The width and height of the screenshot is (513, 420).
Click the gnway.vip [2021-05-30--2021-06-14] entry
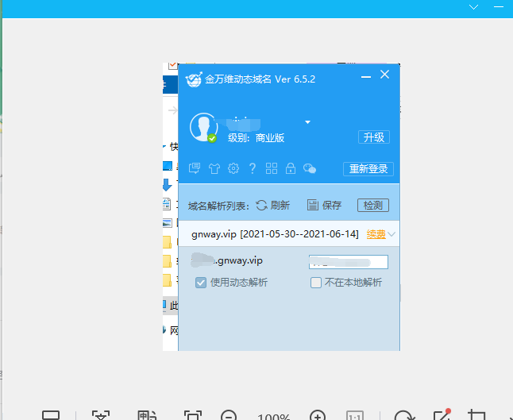275,234
